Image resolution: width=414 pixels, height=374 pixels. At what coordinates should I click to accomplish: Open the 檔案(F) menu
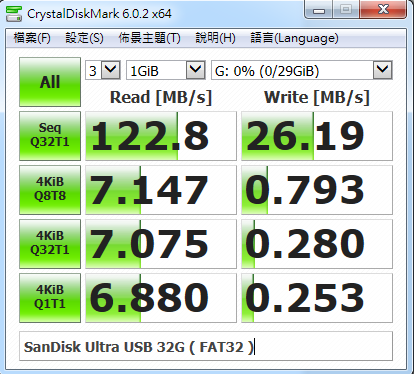(32, 38)
